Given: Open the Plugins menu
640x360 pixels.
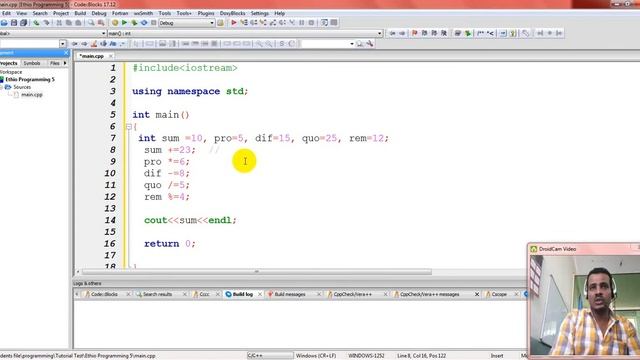Looking at the screenshot, I should tap(206, 13).
